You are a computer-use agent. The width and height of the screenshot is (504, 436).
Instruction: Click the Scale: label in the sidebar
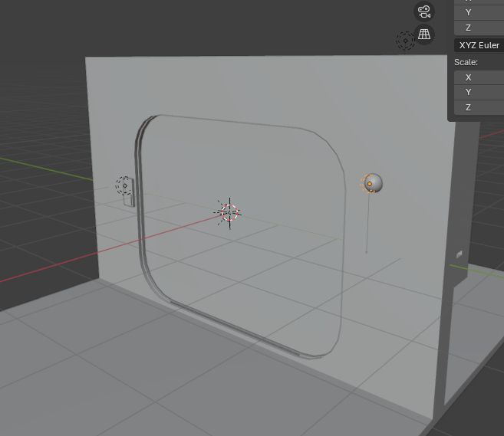(466, 62)
